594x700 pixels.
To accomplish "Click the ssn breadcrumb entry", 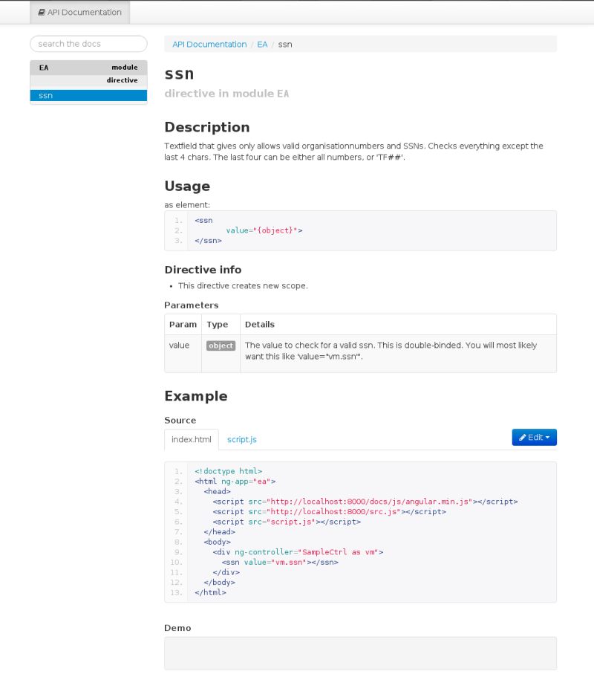I will (284, 44).
